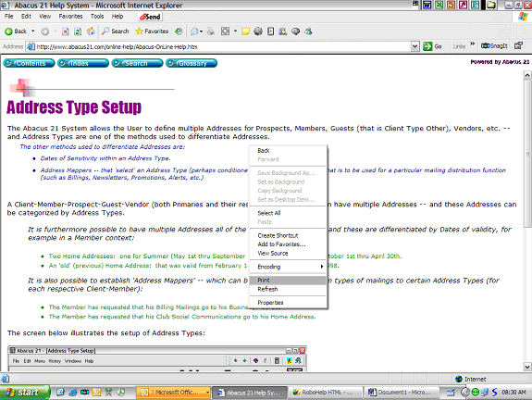Click the Back navigation button
The image size is (532, 400).
point(16,31)
